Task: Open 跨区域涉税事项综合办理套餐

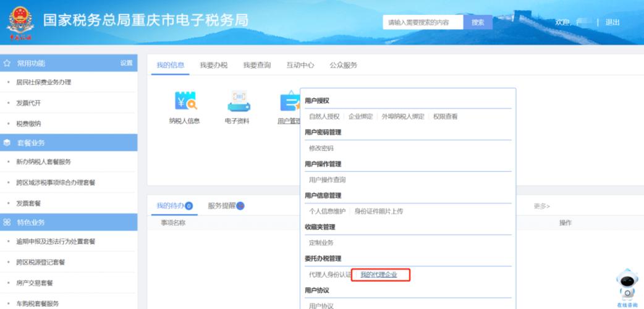Action: pyautogui.click(x=56, y=182)
